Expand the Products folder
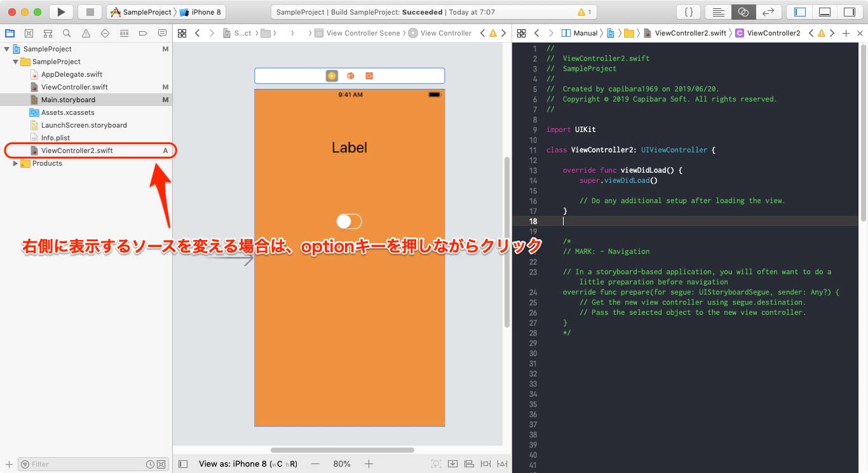The height and width of the screenshot is (473, 868). click(15, 163)
